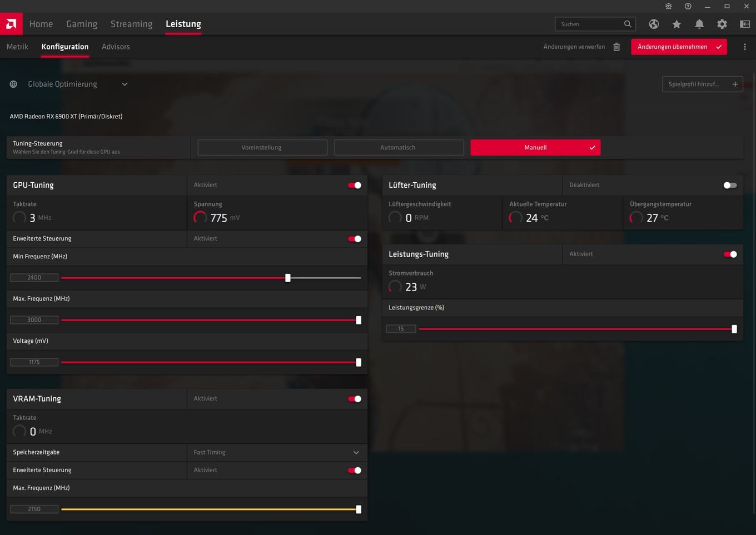The height and width of the screenshot is (535, 756).
Task: Open settings gear icon
Action: (x=722, y=24)
